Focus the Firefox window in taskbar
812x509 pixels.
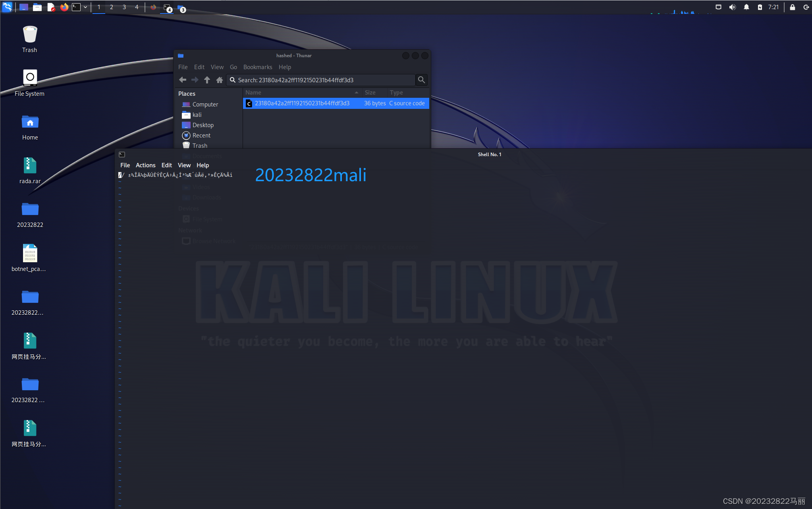point(153,7)
